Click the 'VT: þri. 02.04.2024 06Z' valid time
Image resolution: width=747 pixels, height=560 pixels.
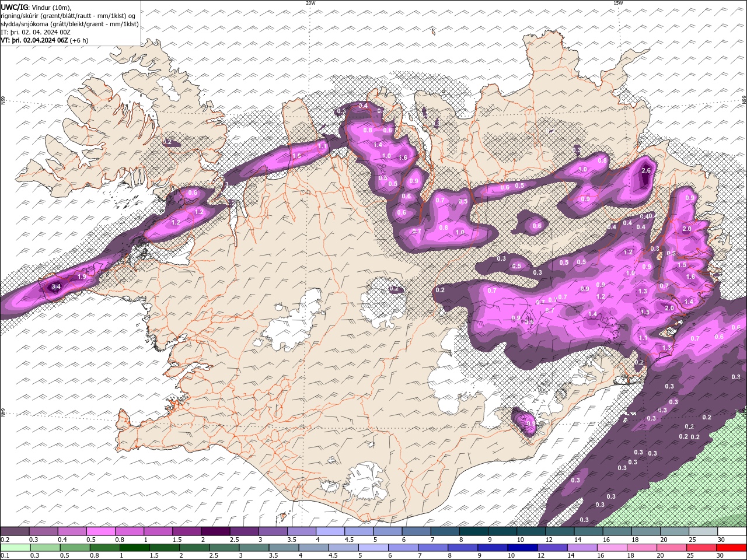pos(34,40)
